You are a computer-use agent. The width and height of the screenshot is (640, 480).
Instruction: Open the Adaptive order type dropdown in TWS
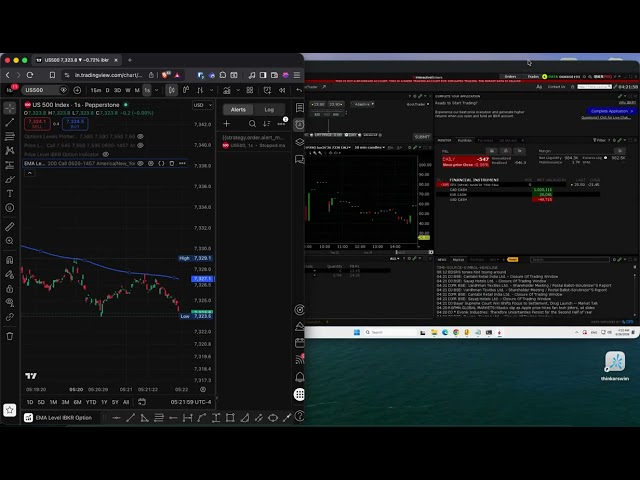pyautogui.click(x=364, y=104)
